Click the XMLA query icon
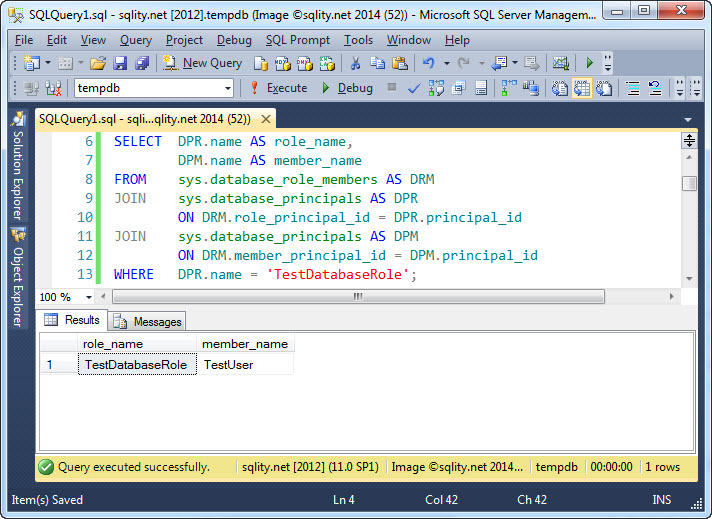Screen dimensions: 712x519 point(327,64)
